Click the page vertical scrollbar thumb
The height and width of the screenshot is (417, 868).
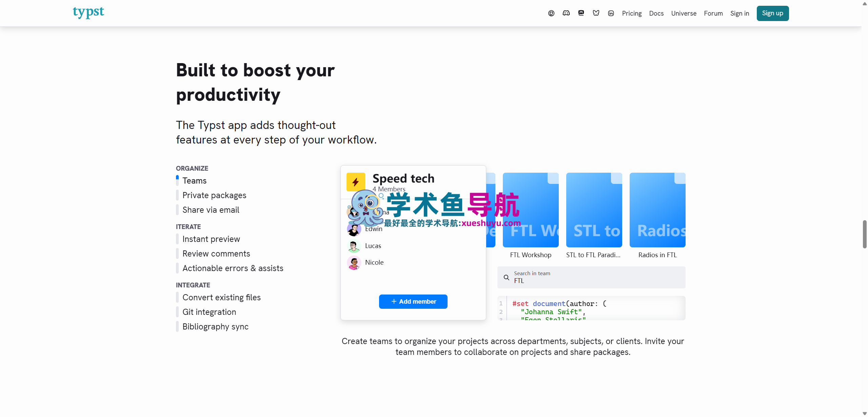pyautogui.click(x=864, y=234)
